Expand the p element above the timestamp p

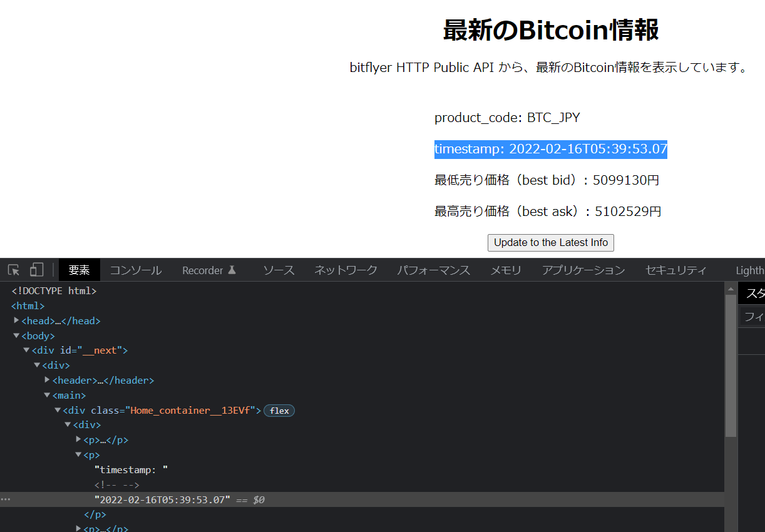pyautogui.click(x=78, y=439)
